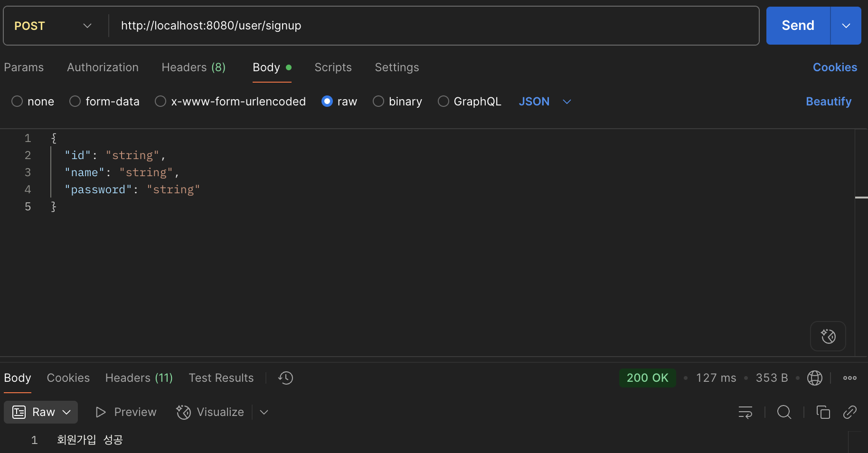The height and width of the screenshot is (453, 868).
Task: Expand the Visualize options chevron
Action: [x=264, y=412]
